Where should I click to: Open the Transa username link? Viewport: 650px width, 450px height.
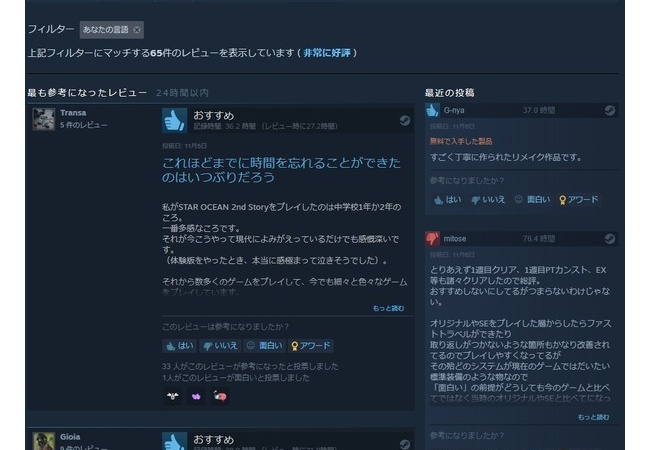point(73,113)
